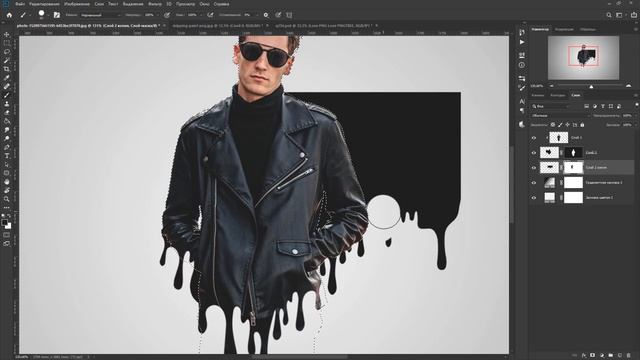Open the Navigator panel flyout menu
640x360 pixels.
coord(636,29)
